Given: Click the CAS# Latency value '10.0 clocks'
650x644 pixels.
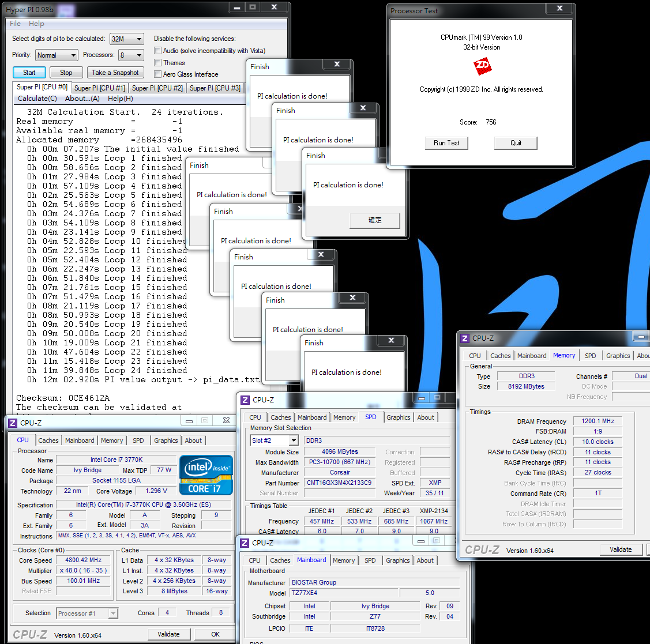Looking at the screenshot, I should click(598, 442).
